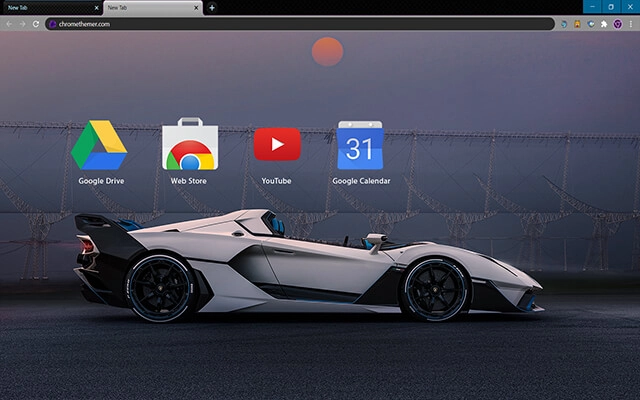Launch the YouTube play icon
Screen dimensions: 640x400
[277, 144]
